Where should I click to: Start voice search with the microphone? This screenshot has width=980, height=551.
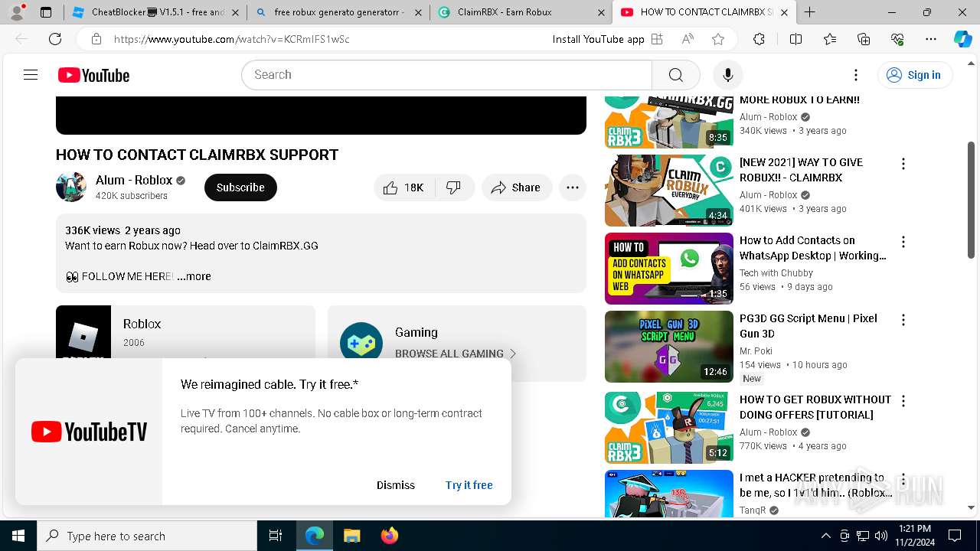(727, 75)
